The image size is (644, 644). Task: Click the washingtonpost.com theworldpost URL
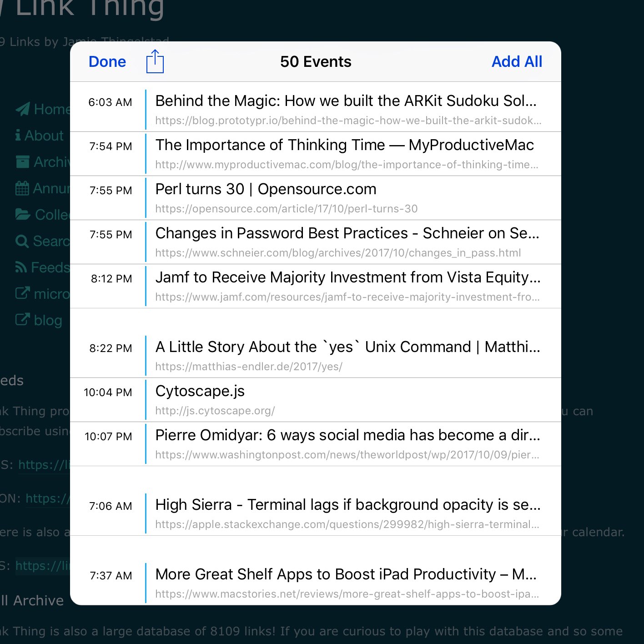pyautogui.click(x=347, y=455)
